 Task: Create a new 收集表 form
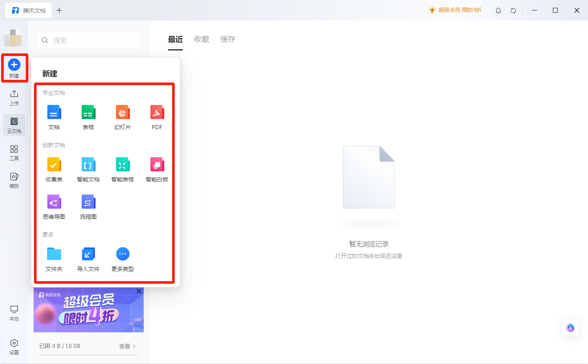[54, 170]
